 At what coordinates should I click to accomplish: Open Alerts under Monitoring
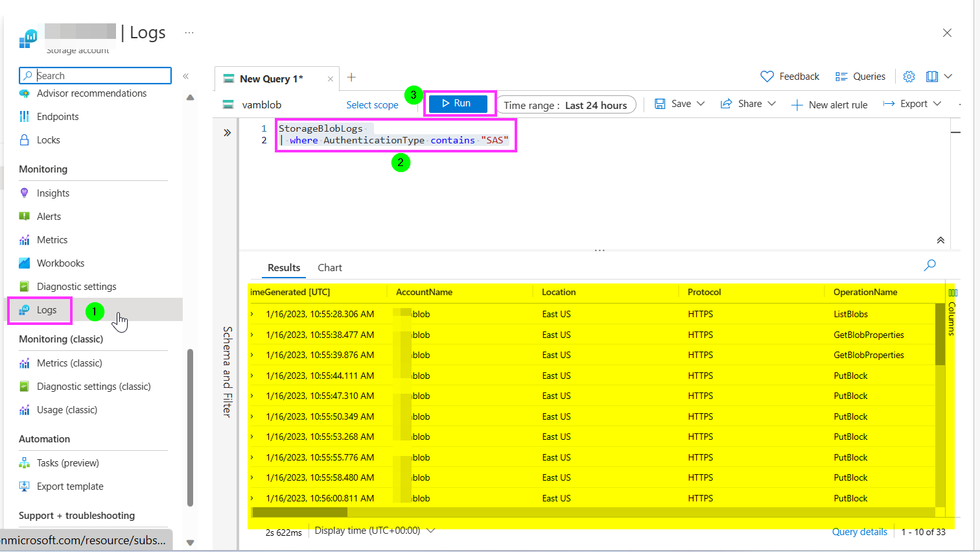point(49,217)
